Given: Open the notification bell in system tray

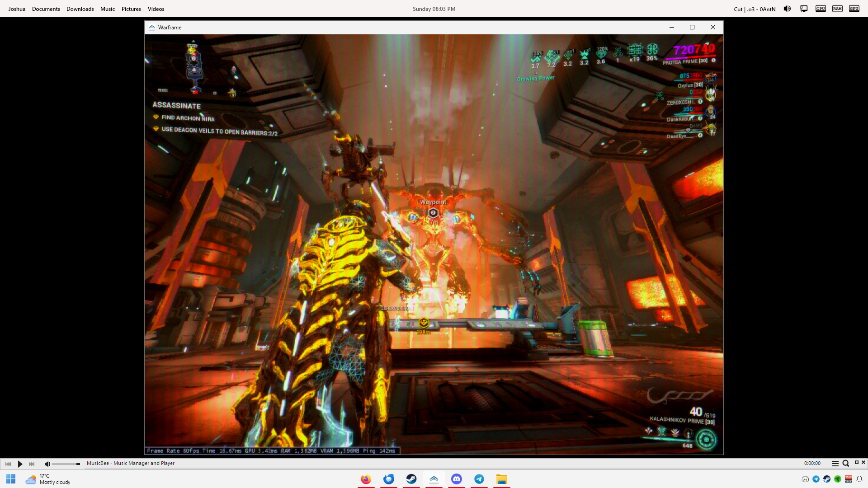Looking at the screenshot, I should [x=859, y=479].
